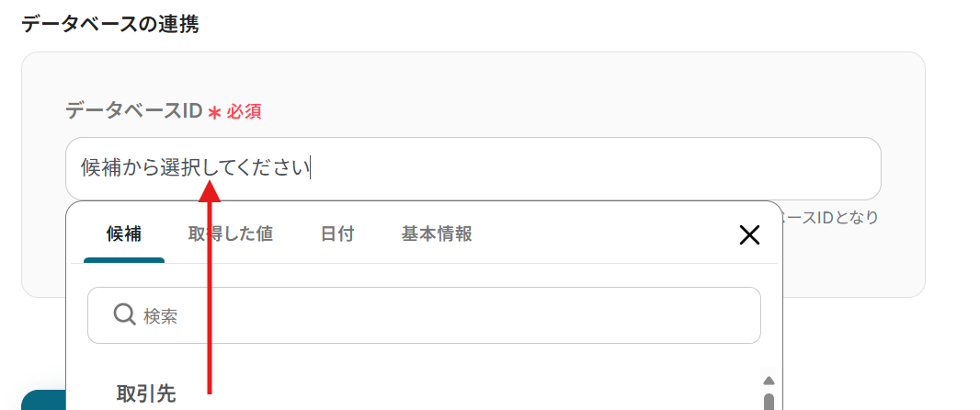980x410 pixels.
Task: Switch to the 候補 tab
Action: coord(124,233)
